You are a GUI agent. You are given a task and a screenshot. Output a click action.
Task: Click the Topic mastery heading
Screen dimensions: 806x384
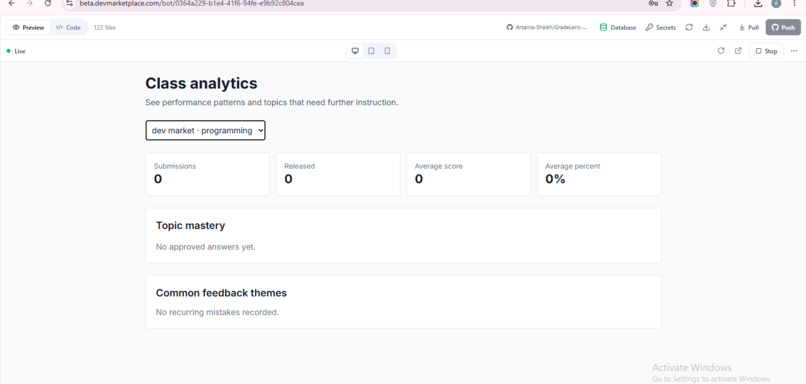(x=191, y=226)
